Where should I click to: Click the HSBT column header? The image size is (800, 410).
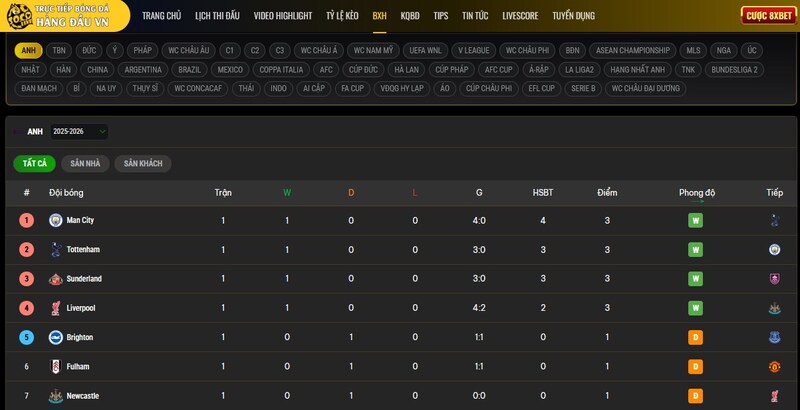coord(543,193)
